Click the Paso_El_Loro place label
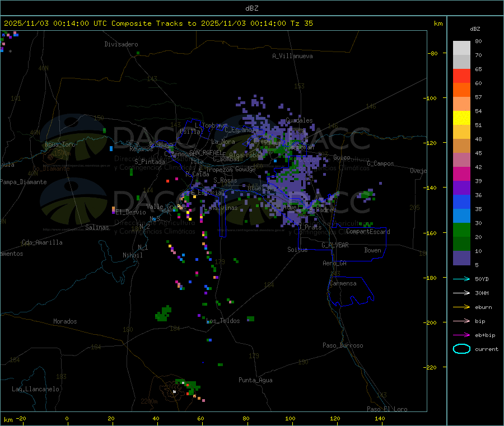 coord(387,409)
